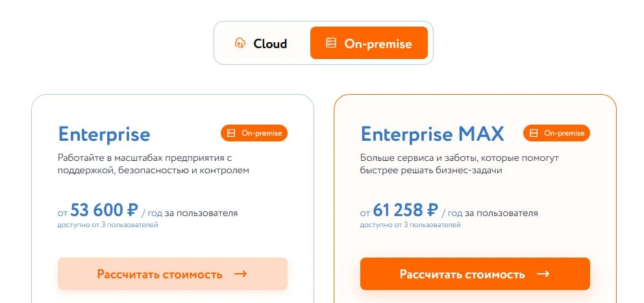
Task: Click the 61 258 ₽ price
Action: pos(406,210)
